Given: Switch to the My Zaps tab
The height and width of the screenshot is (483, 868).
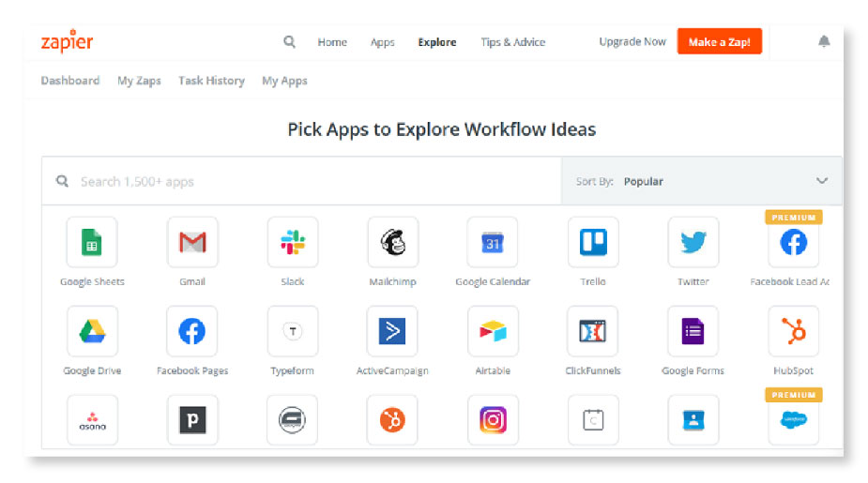Looking at the screenshot, I should click(139, 81).
